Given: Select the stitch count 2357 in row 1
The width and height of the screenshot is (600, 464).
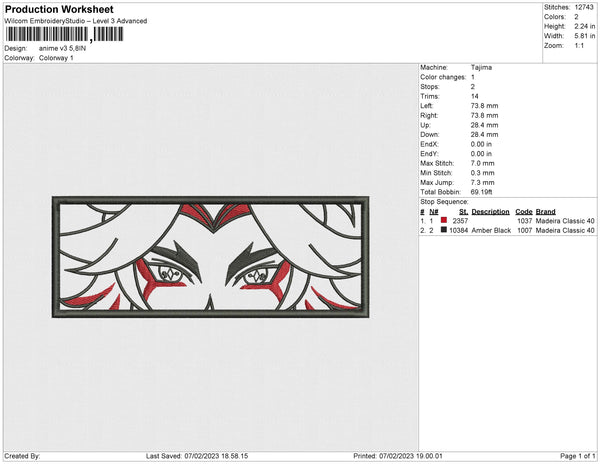Looking at the screenshot, I should click(460, 221).
